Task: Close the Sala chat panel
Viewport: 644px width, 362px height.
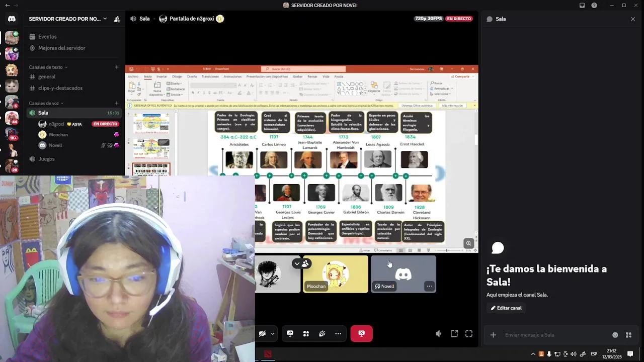Action: point(633,19)
